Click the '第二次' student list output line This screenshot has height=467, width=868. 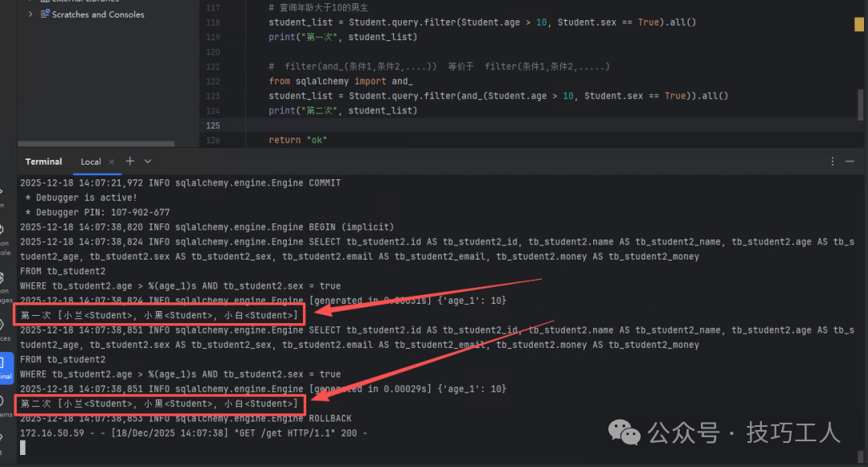[x=159, y=404]
